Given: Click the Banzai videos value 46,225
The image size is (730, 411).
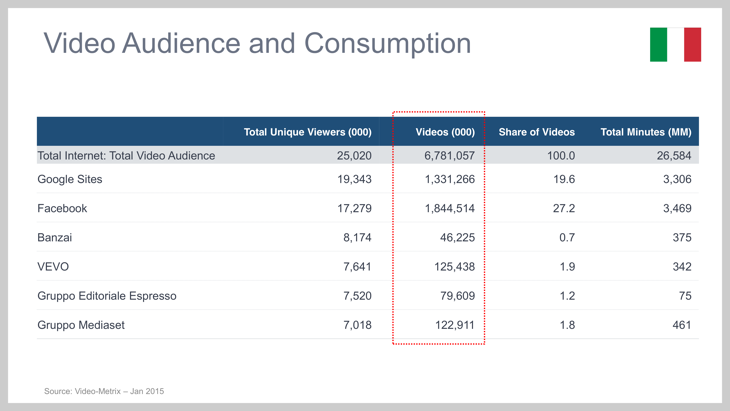Looking at the screenshot, I should click(458, 237).
